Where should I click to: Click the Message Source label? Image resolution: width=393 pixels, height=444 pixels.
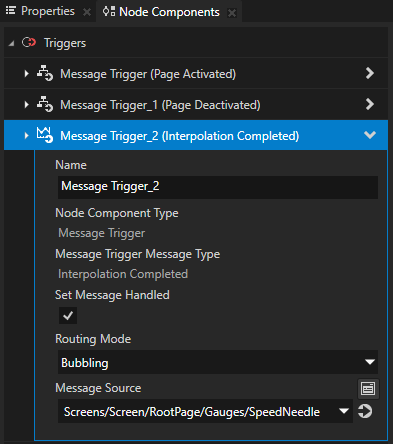(98, 388)
